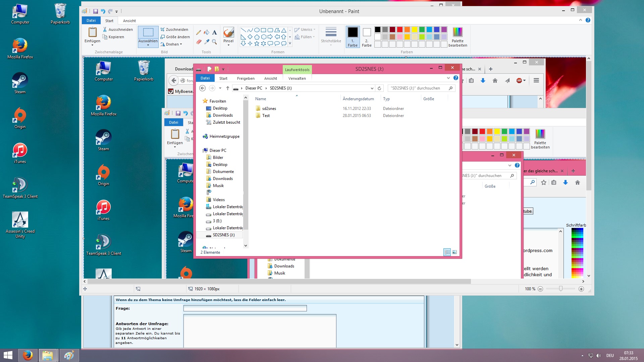
Task: Click the Undo arrow in Paint title bar
Action: click(x=103, y=11)
